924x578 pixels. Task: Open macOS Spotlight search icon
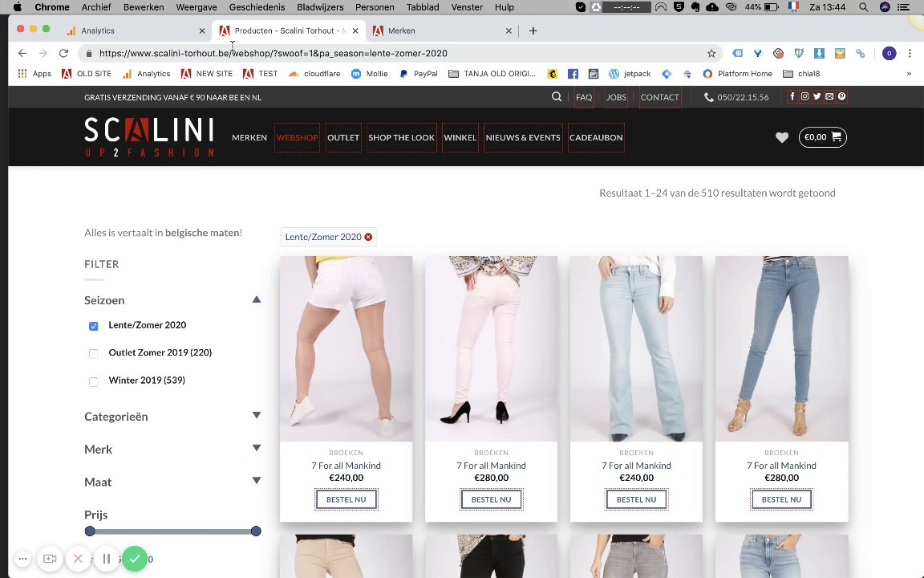click(x=863, y=7)
